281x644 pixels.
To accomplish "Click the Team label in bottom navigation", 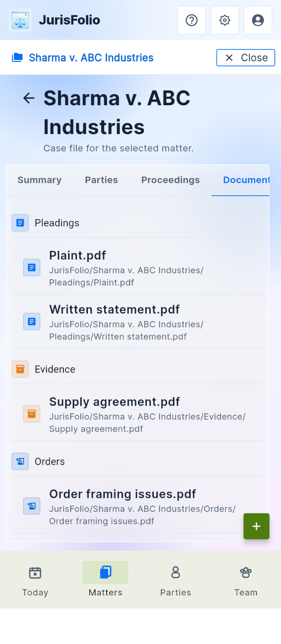I will click(x=246, y=593).
